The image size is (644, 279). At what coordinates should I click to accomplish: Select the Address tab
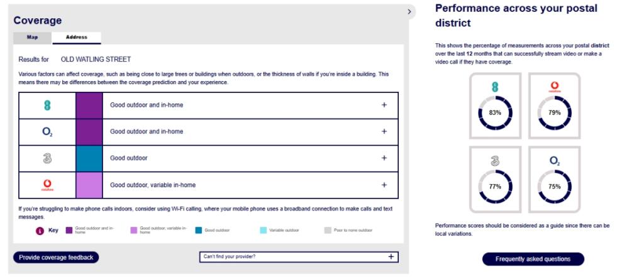tap(76, 38)
